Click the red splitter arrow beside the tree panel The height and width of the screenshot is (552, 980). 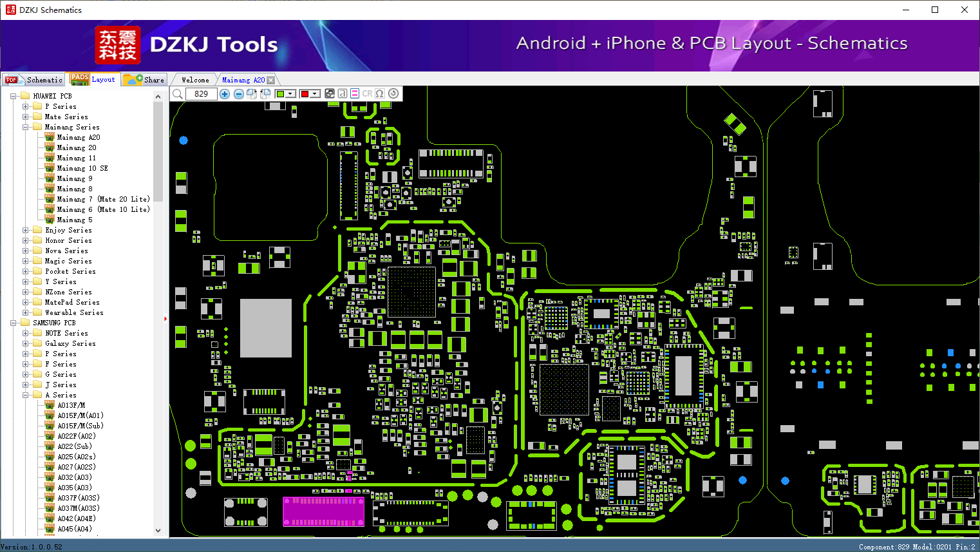click(165, 318)
